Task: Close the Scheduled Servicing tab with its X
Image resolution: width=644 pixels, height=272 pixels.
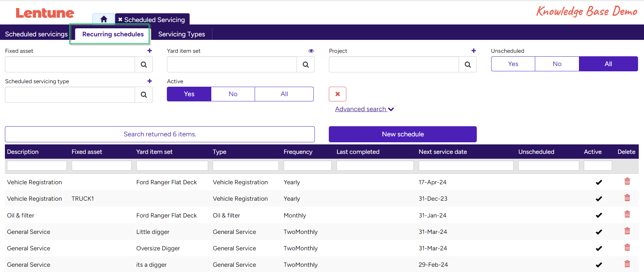Action: click(x=120, y=20)
